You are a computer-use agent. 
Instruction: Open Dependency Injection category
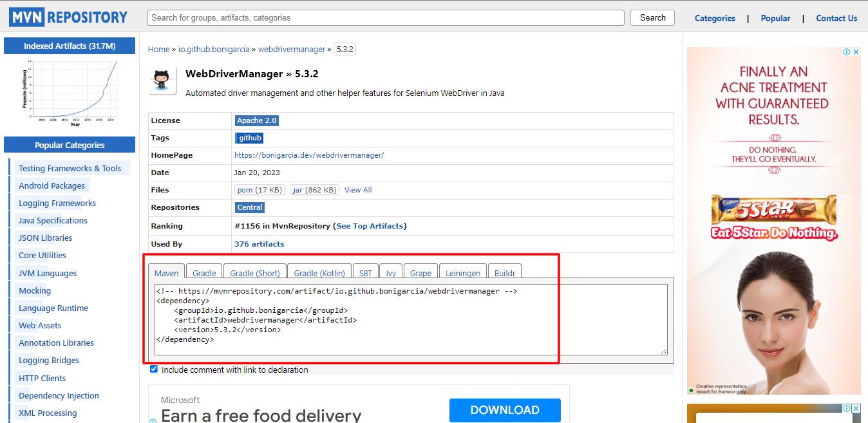59,395
